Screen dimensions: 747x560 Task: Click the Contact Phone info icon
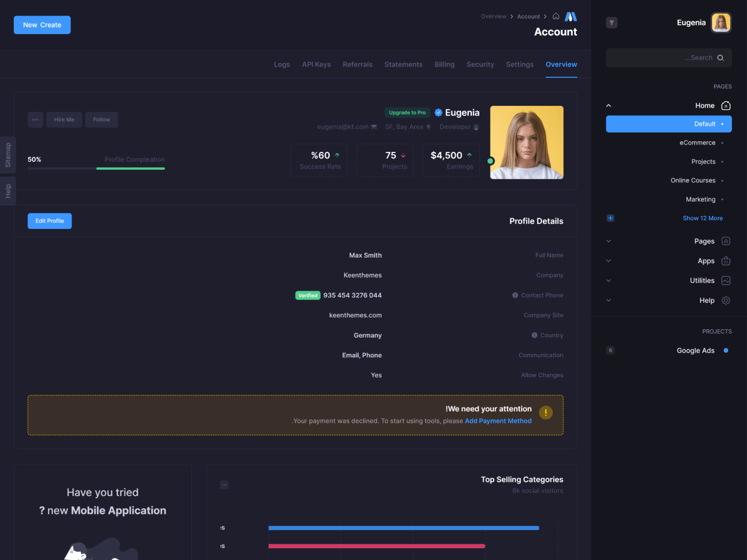(515, 296)
